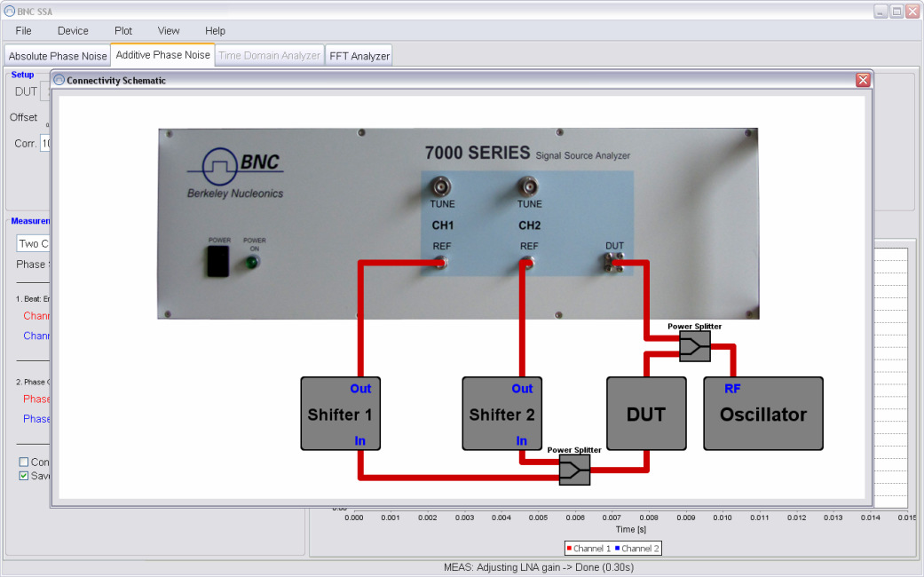The width and height of the screenshot is (924, 577).
Task: Select the Additive Phase Noise tab
Action: pyautogui.click(x=162, y=55)
